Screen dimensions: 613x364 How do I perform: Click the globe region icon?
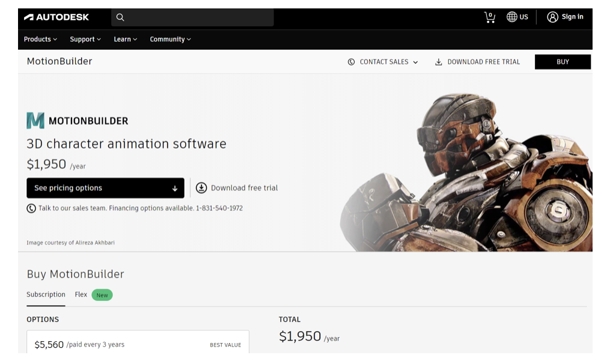(512, 17)
